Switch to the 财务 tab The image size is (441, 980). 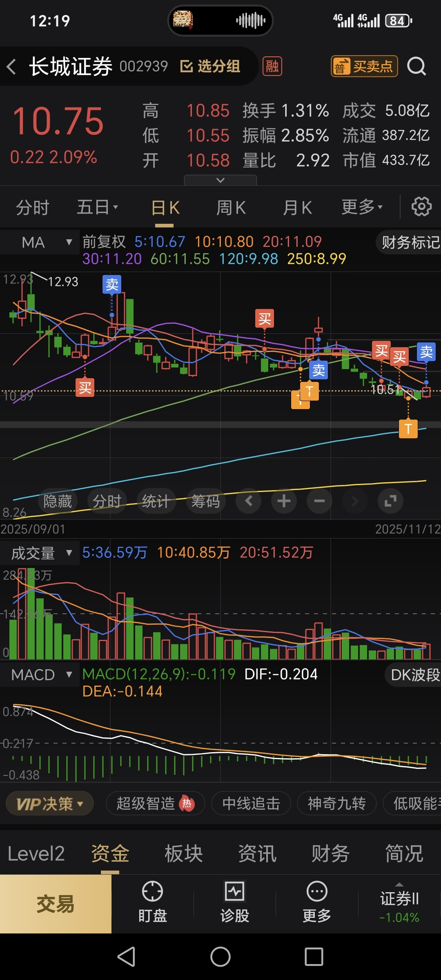[x=330, y=854]
